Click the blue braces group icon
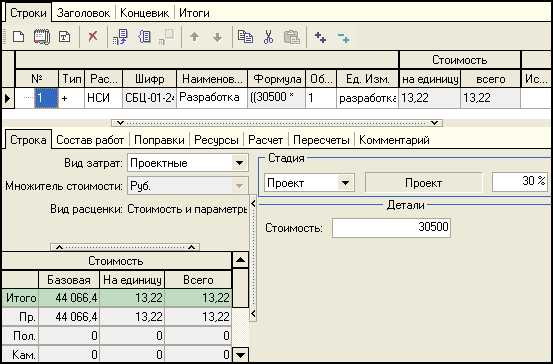 point(144,36)
